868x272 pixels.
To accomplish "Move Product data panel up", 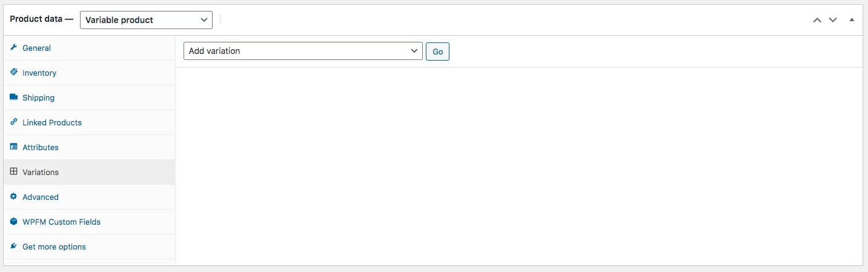I will 817,20.
